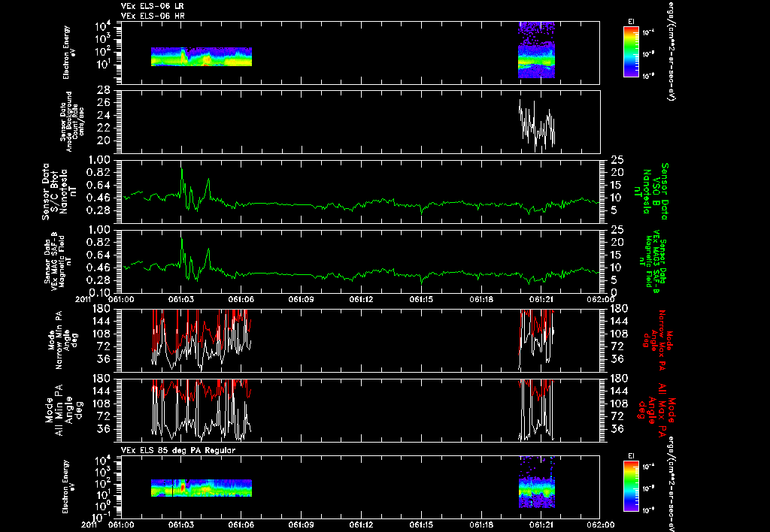770x532 pixels.
Task: Click the '26' count rate axis value
Action: point(104,103)
